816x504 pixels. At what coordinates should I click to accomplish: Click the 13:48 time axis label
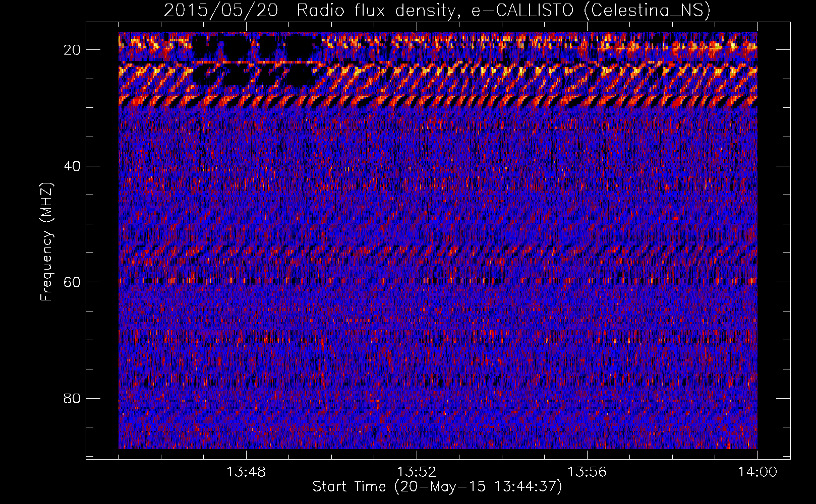point(246,472)
